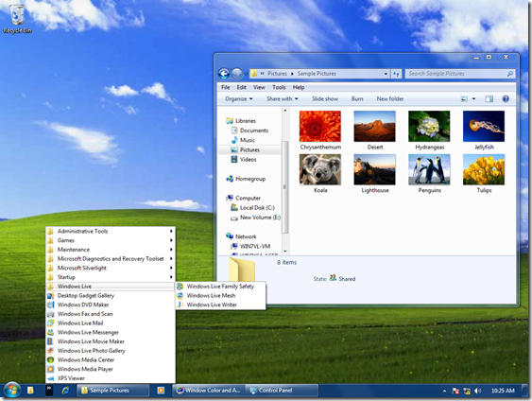Launch Windows Live Mail

(111, 323)
